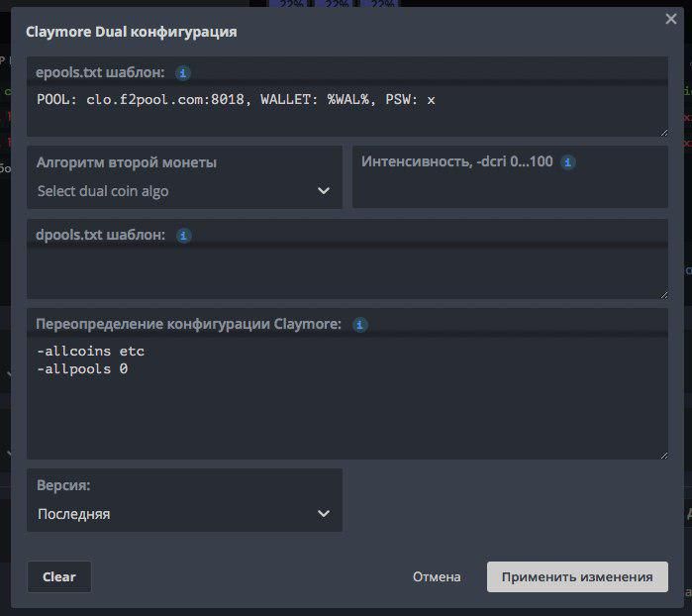The height and width of the screenshot is (616, 692).
Task: Grab resize handle of dpools.txt textarea
Action: tap(663, 295)
